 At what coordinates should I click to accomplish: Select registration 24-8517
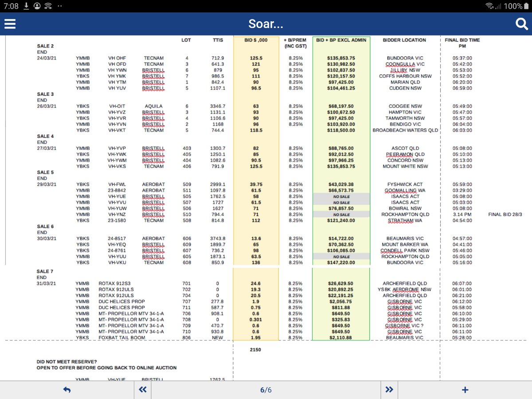coord(117,239)
